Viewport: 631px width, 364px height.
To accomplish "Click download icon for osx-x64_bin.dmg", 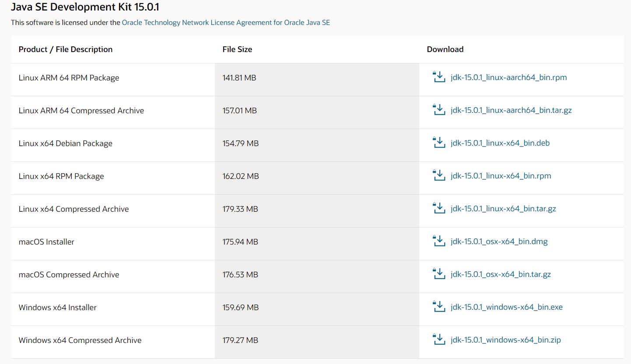I will point(438,241).
